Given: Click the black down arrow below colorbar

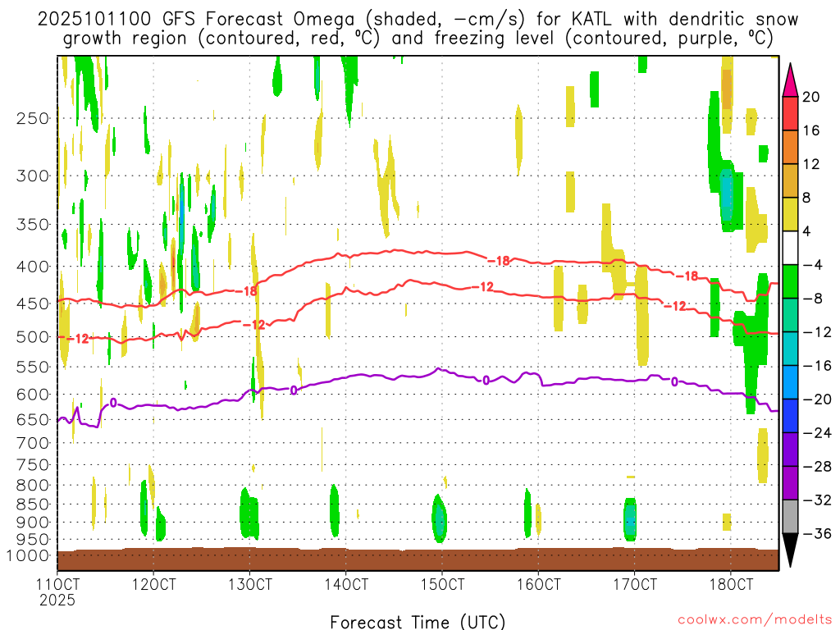Looking at the screenshot, I should 791,550.
